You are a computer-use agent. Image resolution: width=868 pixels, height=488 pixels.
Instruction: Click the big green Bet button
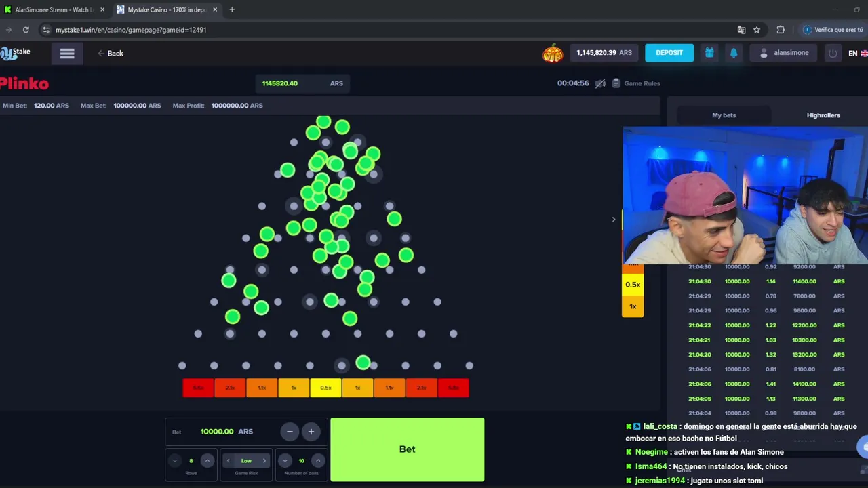407,449
